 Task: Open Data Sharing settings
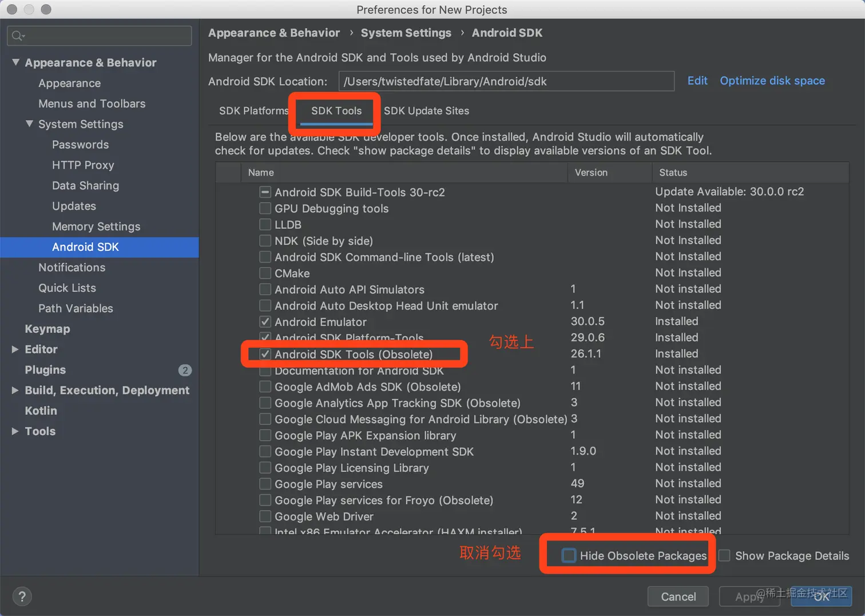pyautogui.click(x=85, y=185)
